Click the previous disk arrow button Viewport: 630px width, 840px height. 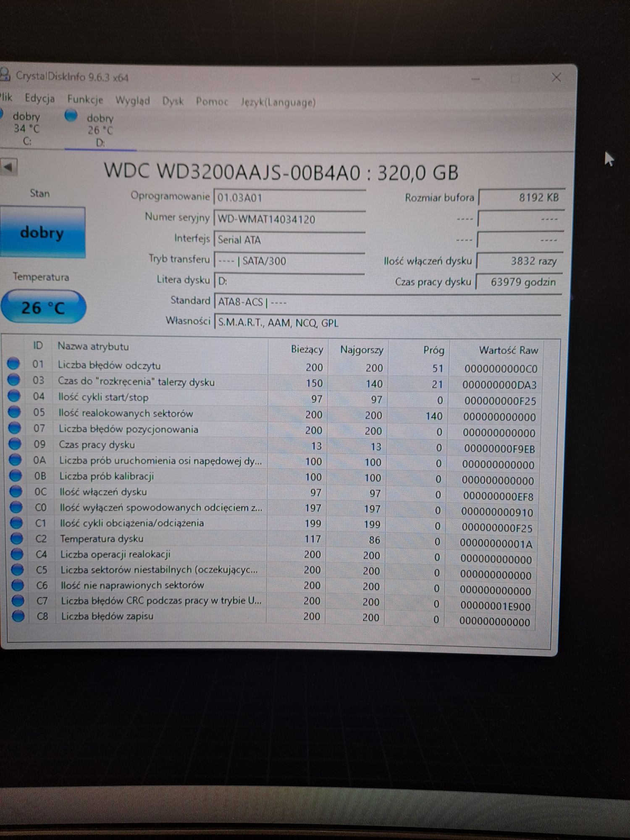(8, 167)
